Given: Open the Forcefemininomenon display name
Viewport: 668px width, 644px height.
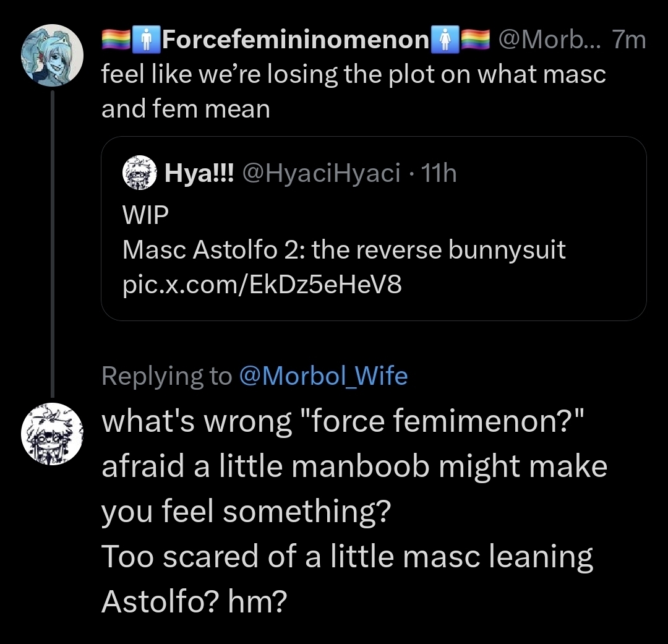Looking at the screenshot, I should point(295,41).
